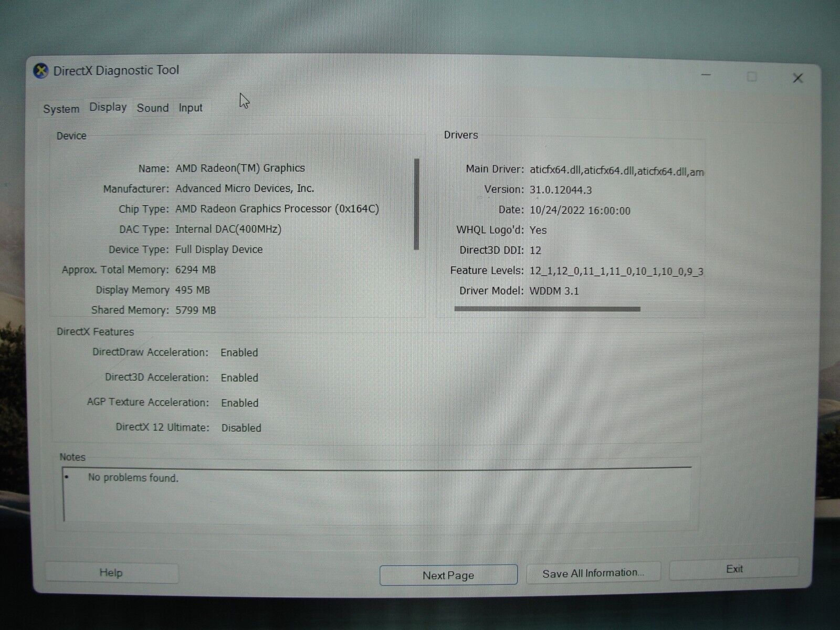The image size is (840, 630).
Task: Click the DirectX 12 Ultimate Disabled status
Action: [x=240, y=428]
